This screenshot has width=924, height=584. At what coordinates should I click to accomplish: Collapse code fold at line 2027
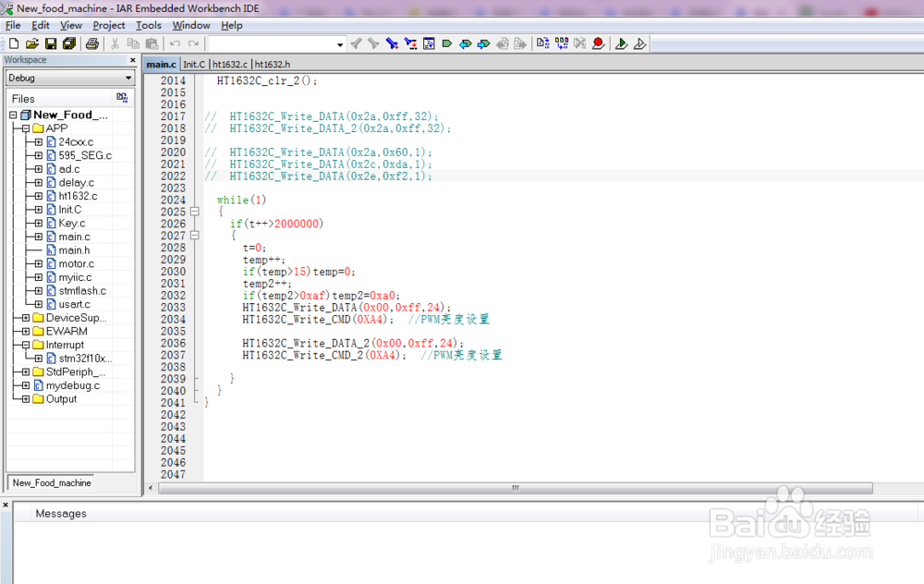(x=194, y=235)
